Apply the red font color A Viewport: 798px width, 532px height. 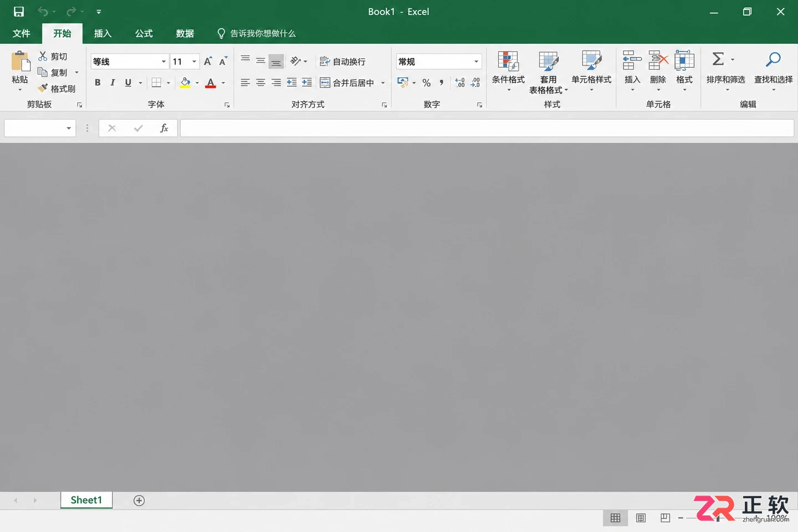211,83
